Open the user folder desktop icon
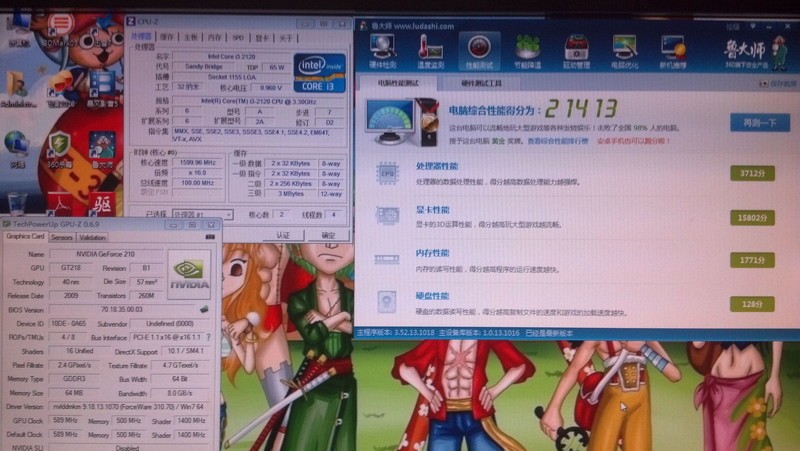Image resolution: width=800 pixels, height=451 pixels. (x=18, y=89)
